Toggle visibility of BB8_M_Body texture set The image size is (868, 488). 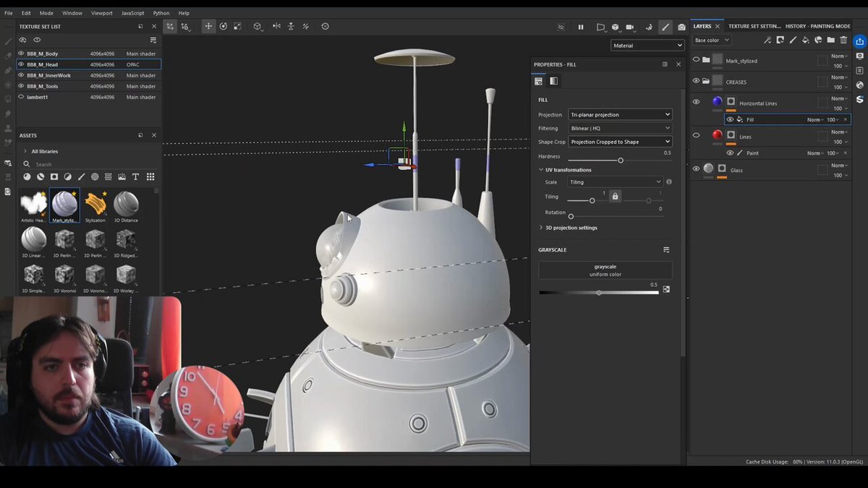pyautogui.click(x=21, y=53)
